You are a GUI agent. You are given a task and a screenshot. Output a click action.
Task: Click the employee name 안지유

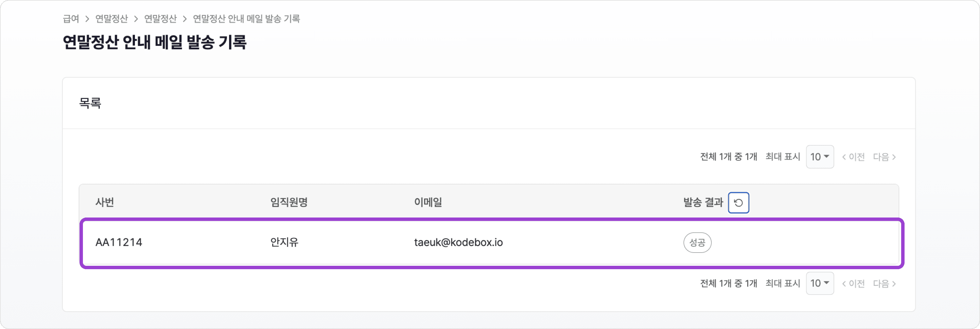[x=284, y=243]
